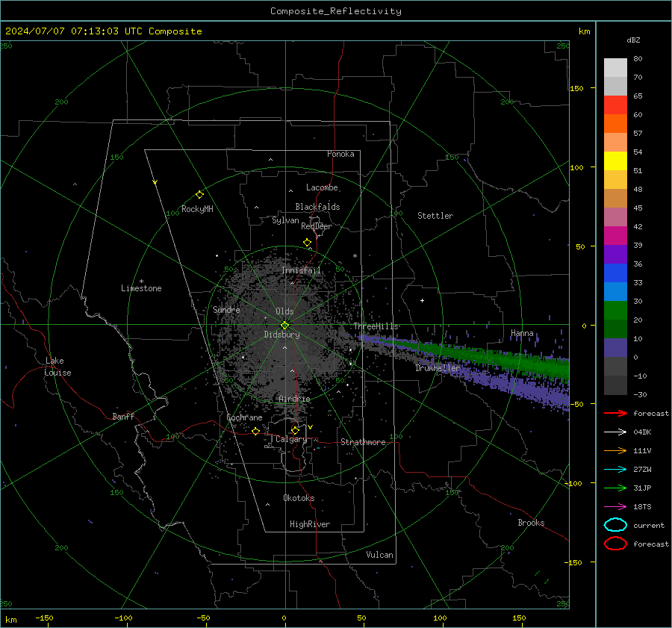Click the Sundre label
Viewport: 672px width, 628px height.
(226, 309)
